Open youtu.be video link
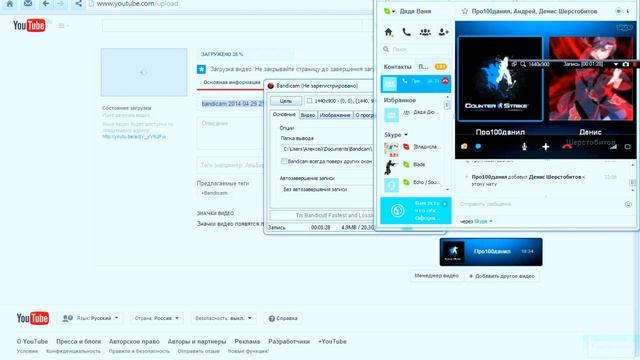640x360 pixels. (x=134, y=136)
